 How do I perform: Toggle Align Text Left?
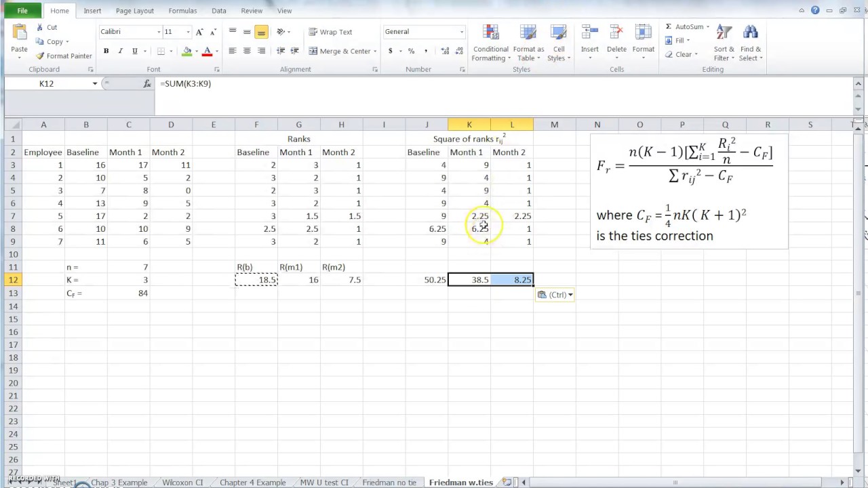point(233,52)
